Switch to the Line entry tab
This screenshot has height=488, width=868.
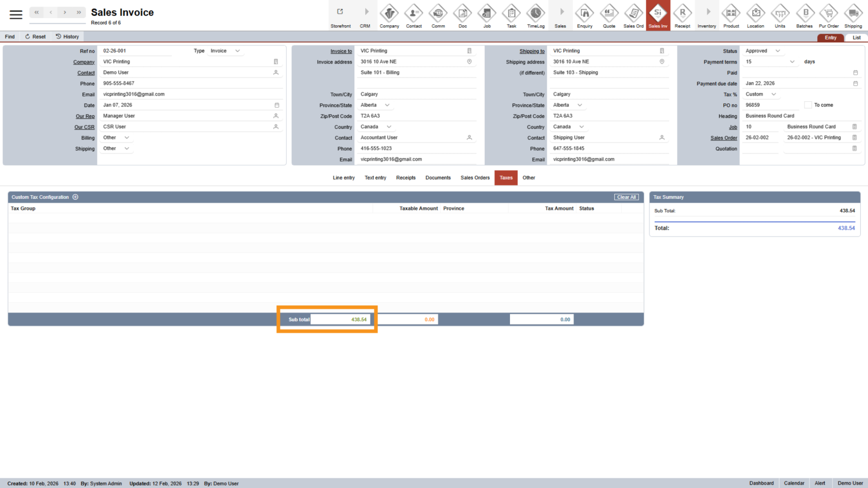[x=344, y=178]
